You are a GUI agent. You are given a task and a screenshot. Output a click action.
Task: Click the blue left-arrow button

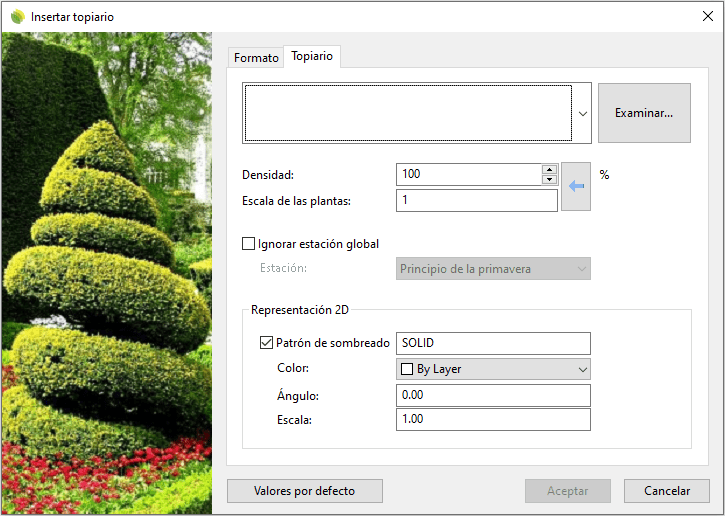(576, 186)
